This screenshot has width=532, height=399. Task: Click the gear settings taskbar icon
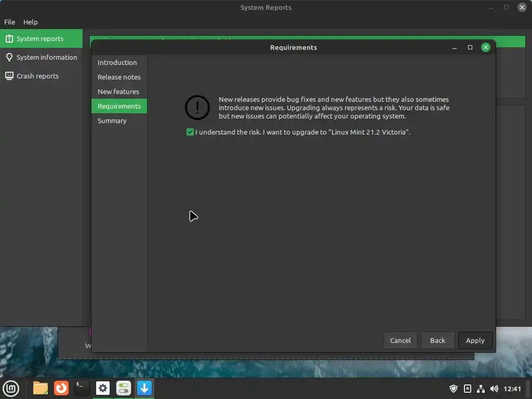[x=103, y=388]
